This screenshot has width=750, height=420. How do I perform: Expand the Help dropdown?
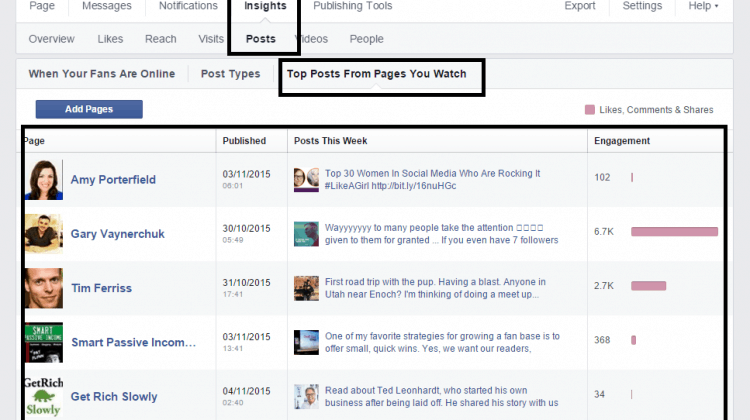tap(703, 6)
